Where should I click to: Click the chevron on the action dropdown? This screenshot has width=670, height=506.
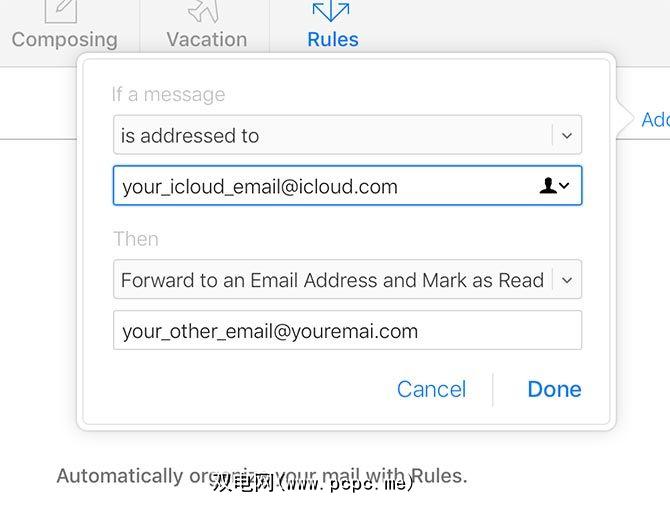click(566, 280)
